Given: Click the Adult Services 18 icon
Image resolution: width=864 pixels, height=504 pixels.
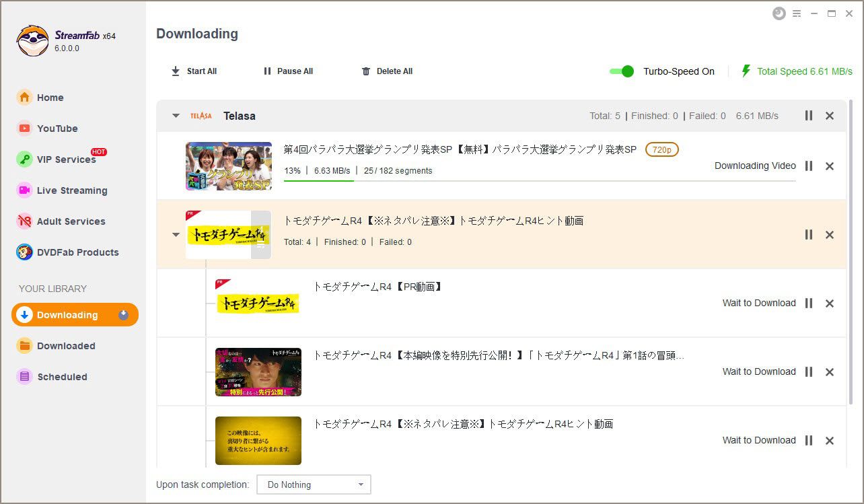Looking at the screenshot, I should (x=24, y=221).
